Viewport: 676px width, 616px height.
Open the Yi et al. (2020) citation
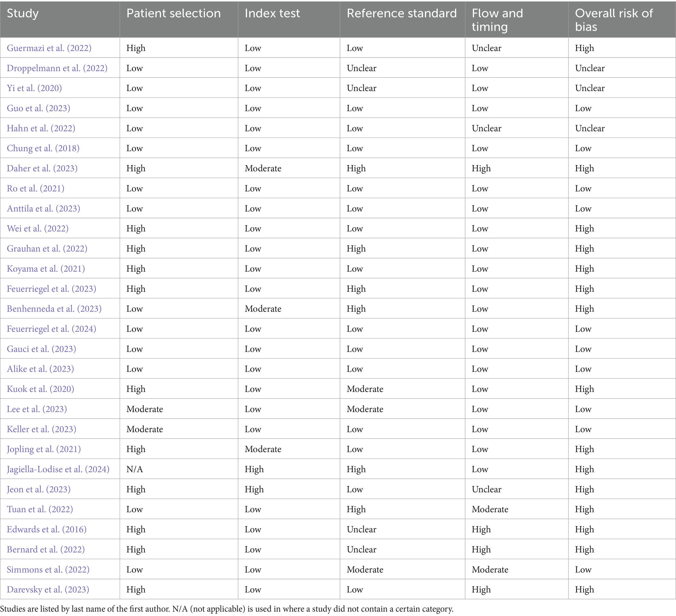click(x=34, y=88)
